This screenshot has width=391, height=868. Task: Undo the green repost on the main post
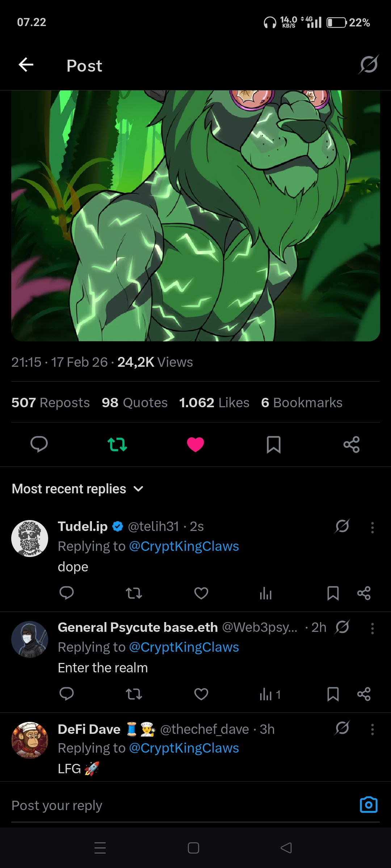(x=117, y=444)
